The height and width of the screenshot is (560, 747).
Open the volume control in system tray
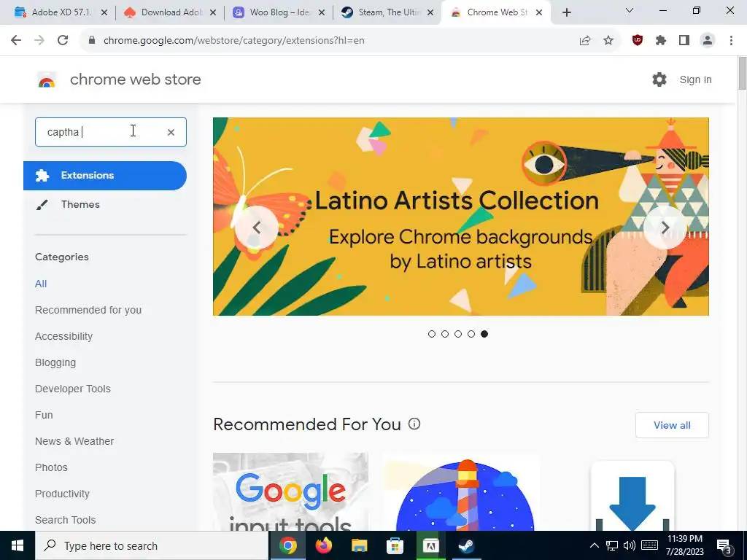pyautogui.click(x=630, y=545)
